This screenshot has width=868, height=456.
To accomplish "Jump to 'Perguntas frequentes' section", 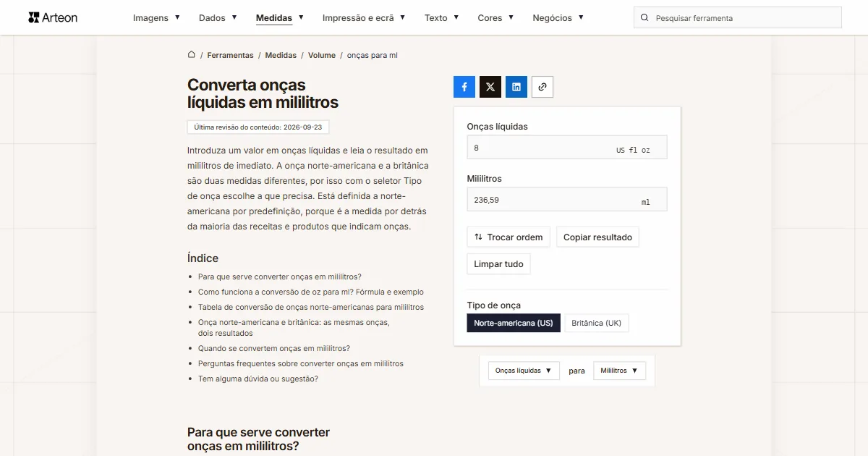I will tap(301, 363).
